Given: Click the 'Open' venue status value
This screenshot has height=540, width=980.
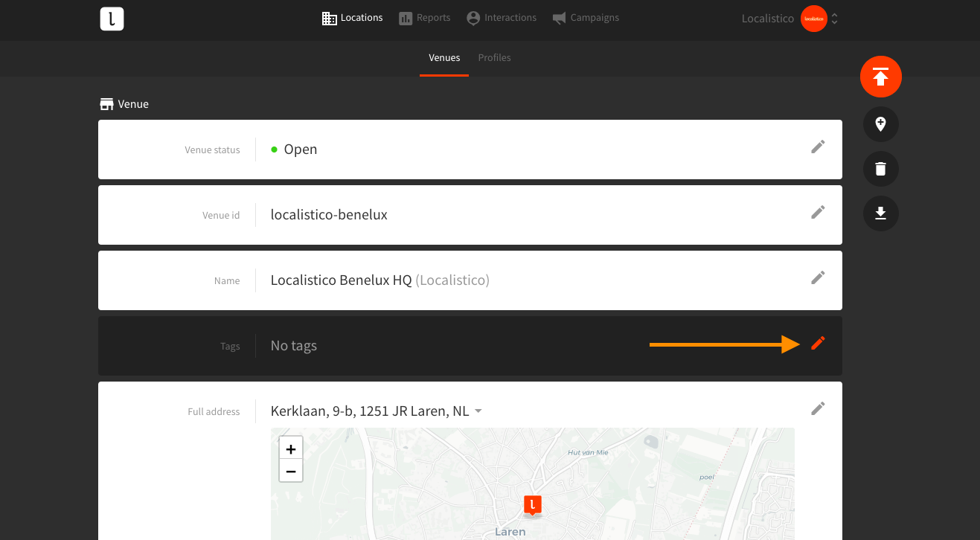Looking at the screenshot, I should click(301, 150).
